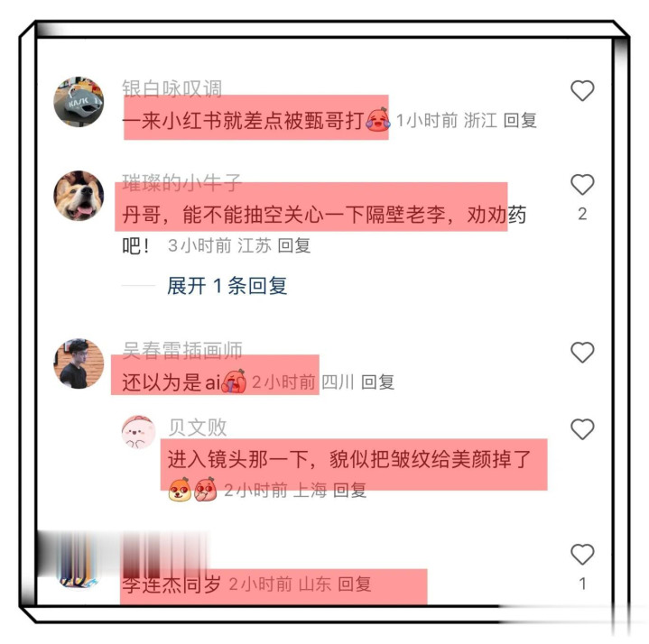Reply to the 四川 comment via 回复
The image size is (649, 644).
377,382
